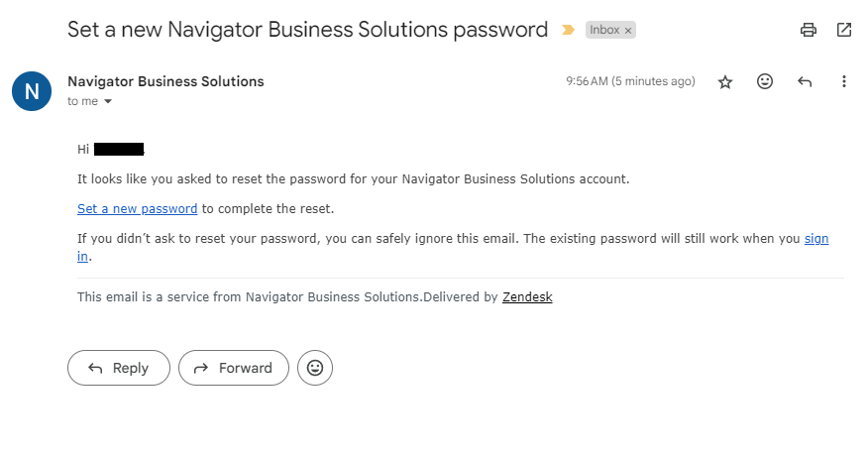Add emoji reaction from the header toolbar
868x458 pixels.
click(765, 81)
